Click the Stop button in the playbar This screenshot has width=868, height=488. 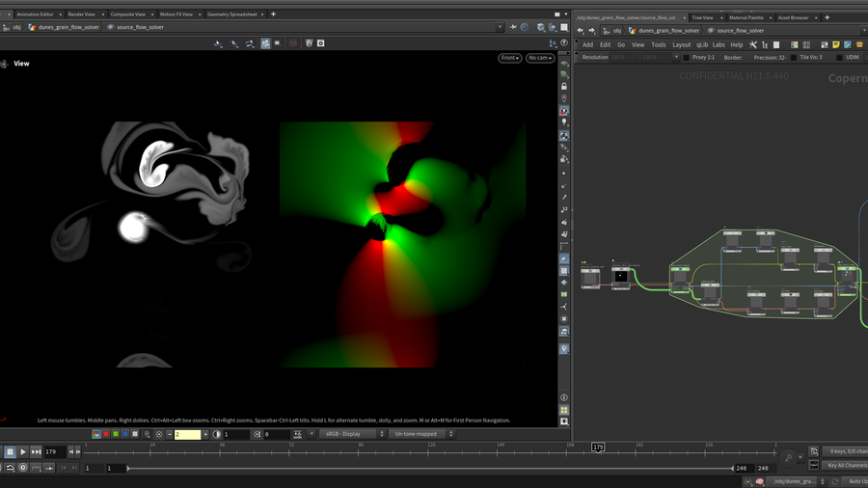10,451
